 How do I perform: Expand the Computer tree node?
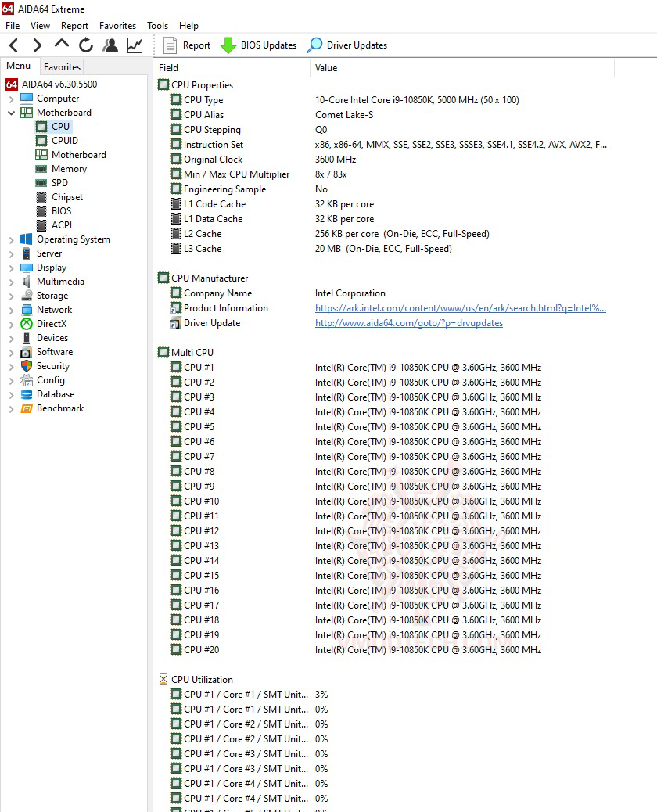coord(12,99)
